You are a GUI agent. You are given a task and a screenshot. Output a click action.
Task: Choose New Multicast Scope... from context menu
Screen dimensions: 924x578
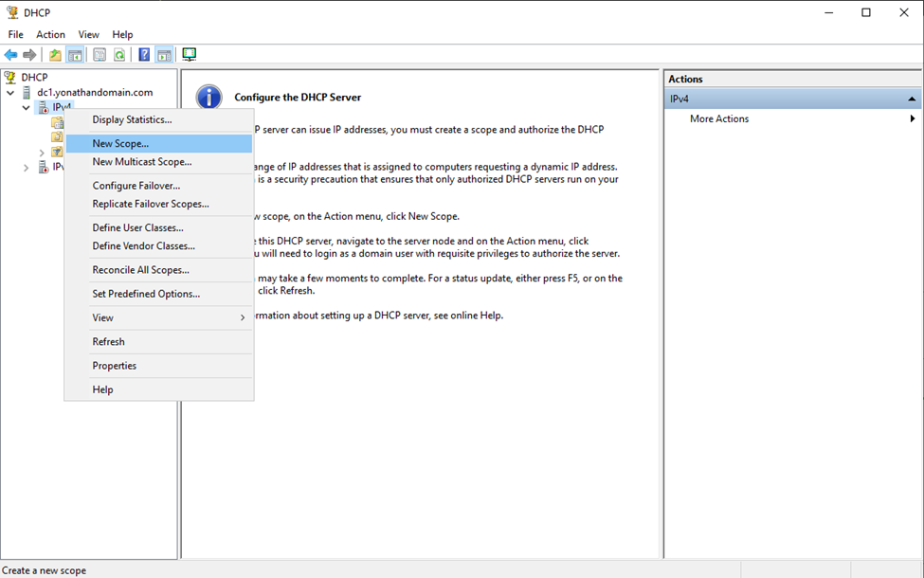(159, 161)
